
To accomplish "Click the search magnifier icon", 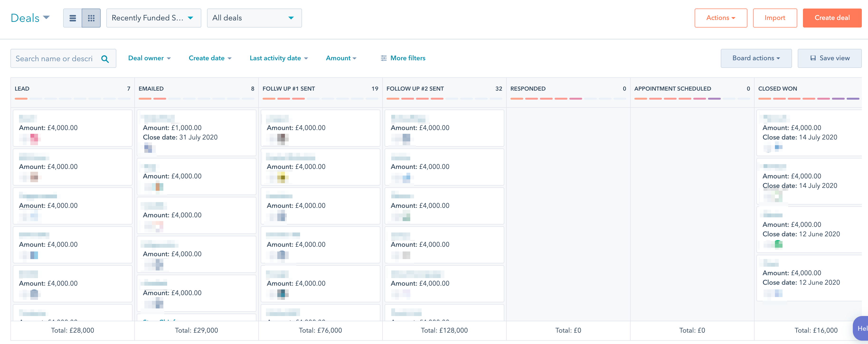I will [105, 59].
